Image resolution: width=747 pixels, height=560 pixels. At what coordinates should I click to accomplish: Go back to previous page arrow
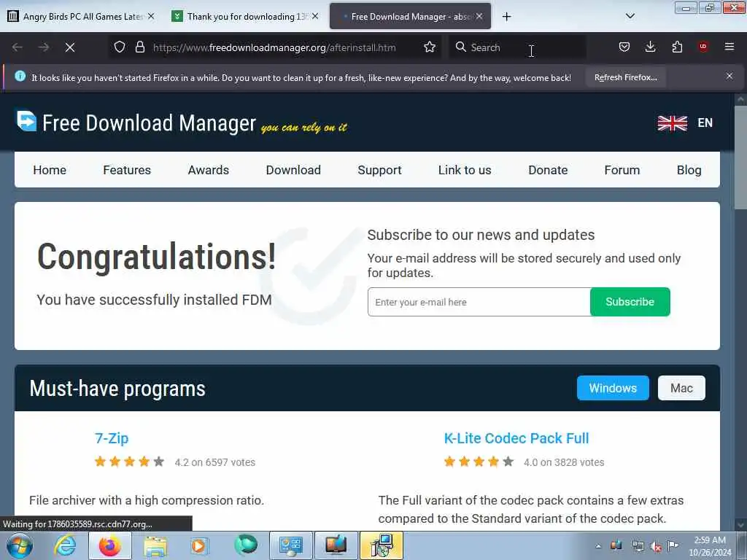18,47
